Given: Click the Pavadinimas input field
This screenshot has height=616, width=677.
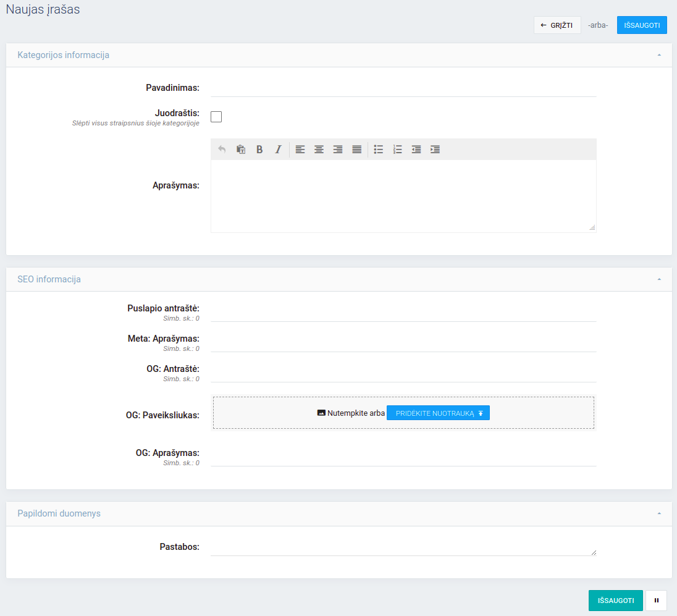Looking at the screenshot, I should click(403, 88).
